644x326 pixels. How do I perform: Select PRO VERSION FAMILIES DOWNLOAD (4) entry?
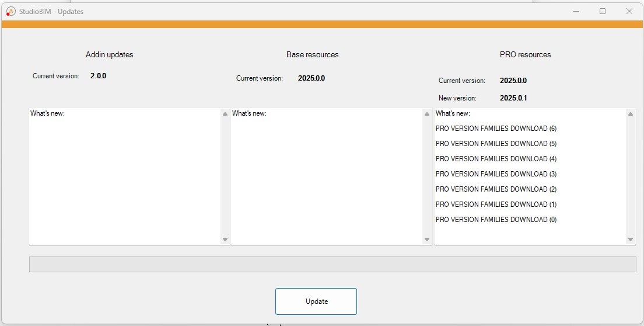[x=496, y=159]
